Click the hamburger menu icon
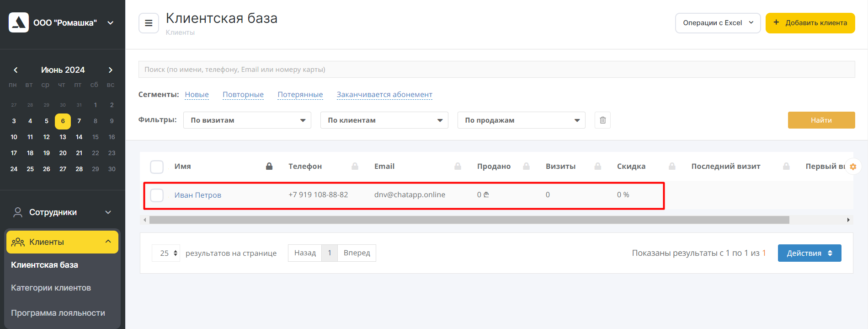 pyautogui.click(x=149, y=23)
